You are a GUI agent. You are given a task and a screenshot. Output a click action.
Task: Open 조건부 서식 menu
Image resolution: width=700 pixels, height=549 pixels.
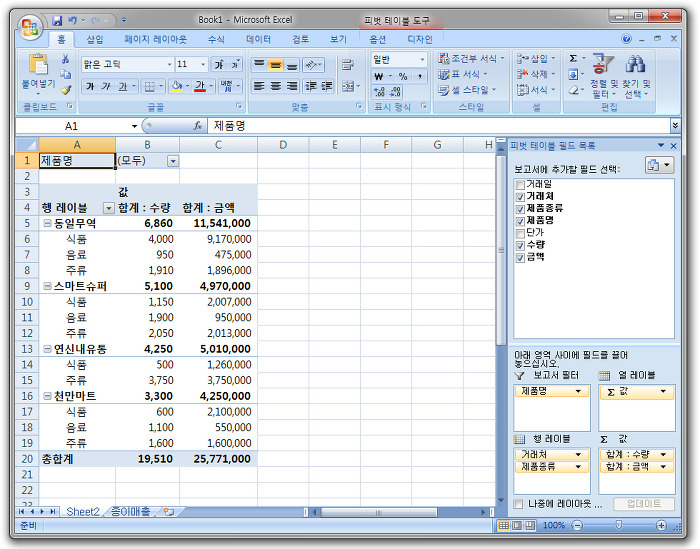471,58
